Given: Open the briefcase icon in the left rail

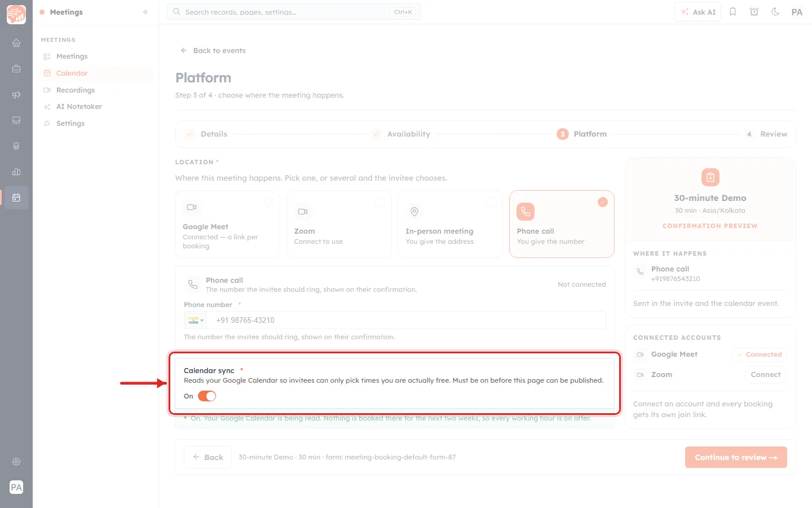Looking at the screenshot, I should click(x=16, y=69).
